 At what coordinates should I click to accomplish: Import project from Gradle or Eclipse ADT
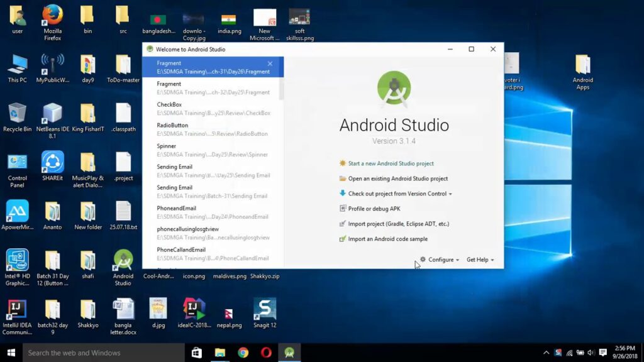398,224
